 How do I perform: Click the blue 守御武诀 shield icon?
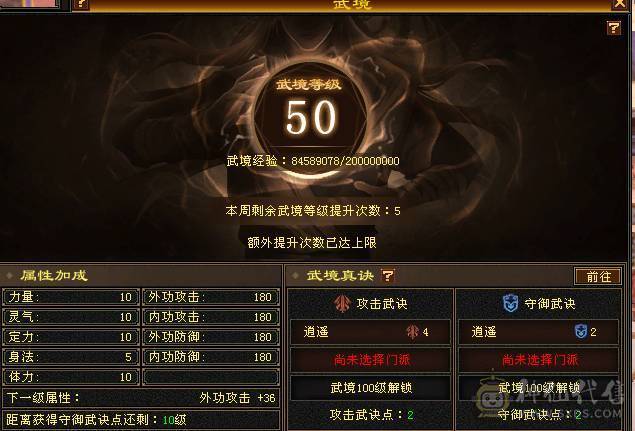click(510, 303)
